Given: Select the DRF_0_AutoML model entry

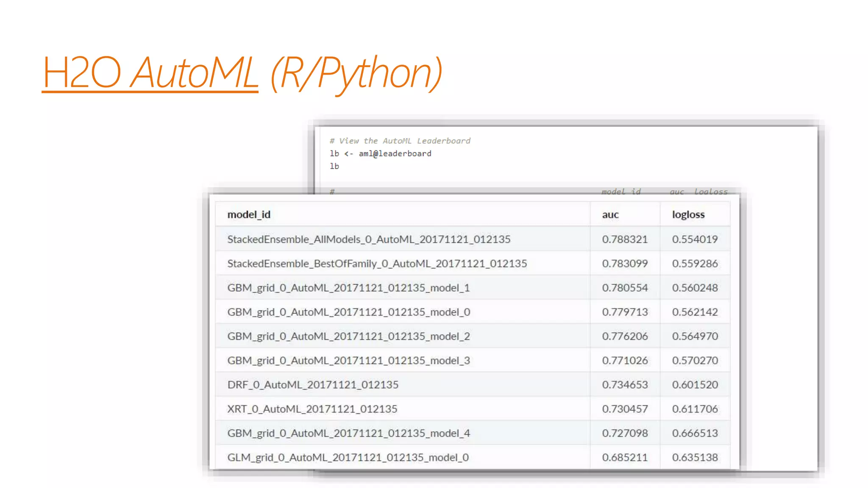Looking at the screenshot, I should pos(313,385).
